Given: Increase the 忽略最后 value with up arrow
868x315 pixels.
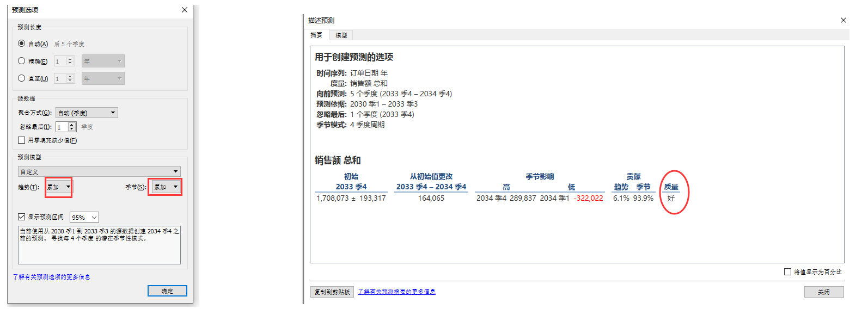Looking at the screenshot, I should (72, 125).
